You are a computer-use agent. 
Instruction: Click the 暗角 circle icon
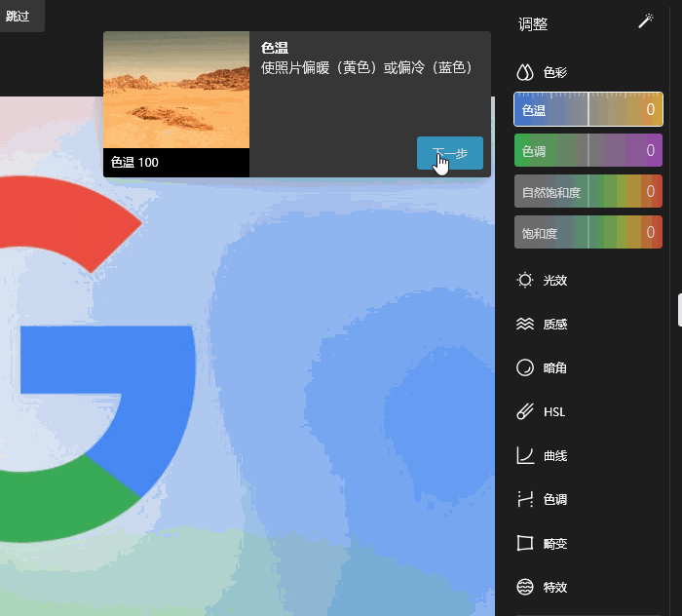(x=525, y=368)
